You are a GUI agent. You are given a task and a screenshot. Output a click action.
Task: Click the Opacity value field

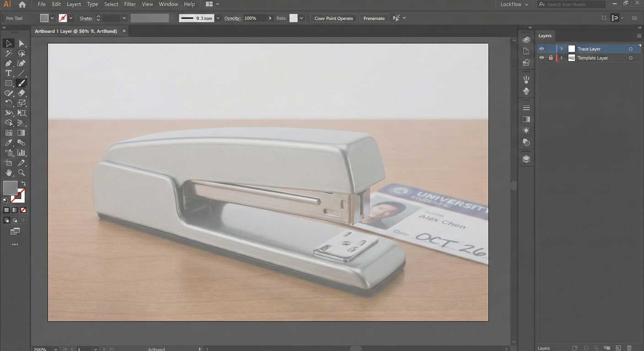[253, 18]
